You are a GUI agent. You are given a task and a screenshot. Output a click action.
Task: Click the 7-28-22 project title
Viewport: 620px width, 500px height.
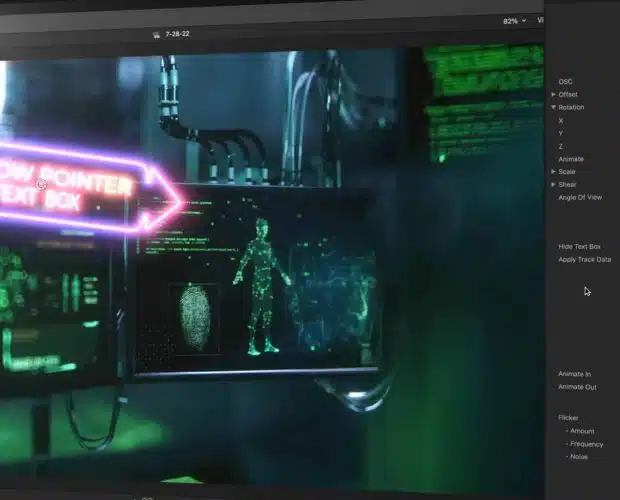[177, 34]
